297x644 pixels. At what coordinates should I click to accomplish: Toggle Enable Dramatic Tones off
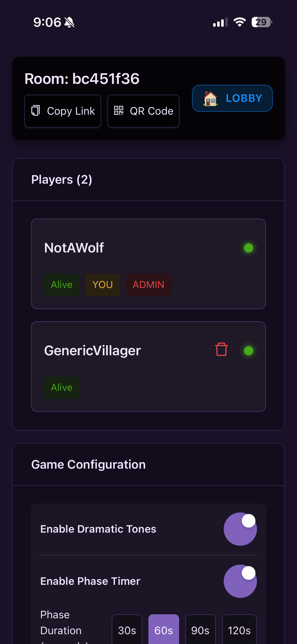(x=240, y=529)
